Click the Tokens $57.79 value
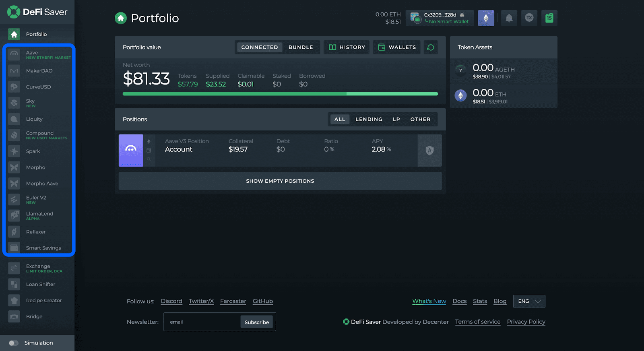 pos(188,84)
